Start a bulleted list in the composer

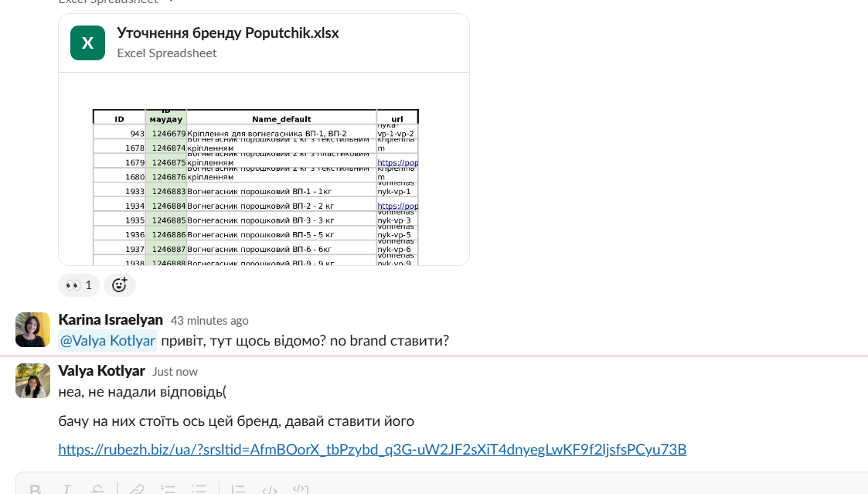tap(199, 489)
